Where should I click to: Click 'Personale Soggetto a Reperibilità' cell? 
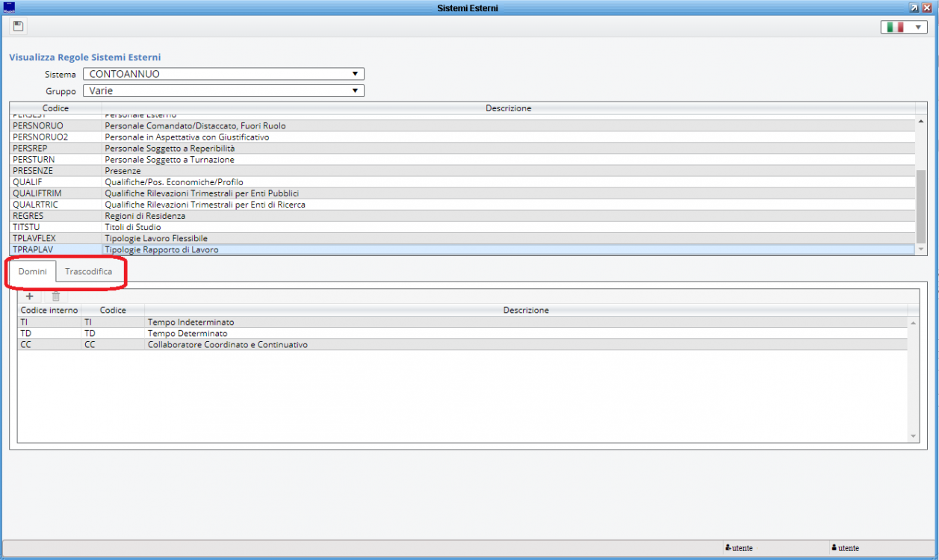[508, 149]
